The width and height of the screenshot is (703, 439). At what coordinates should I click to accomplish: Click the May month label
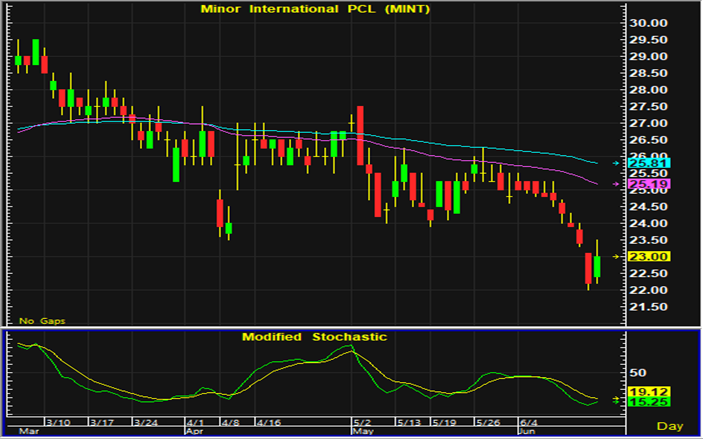click(363, 431)
